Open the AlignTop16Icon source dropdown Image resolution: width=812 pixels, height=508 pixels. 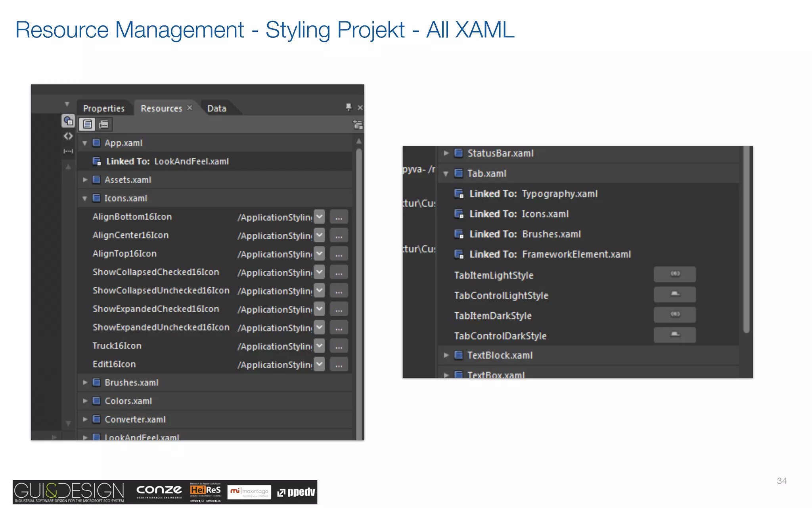(x=320, y=254)
